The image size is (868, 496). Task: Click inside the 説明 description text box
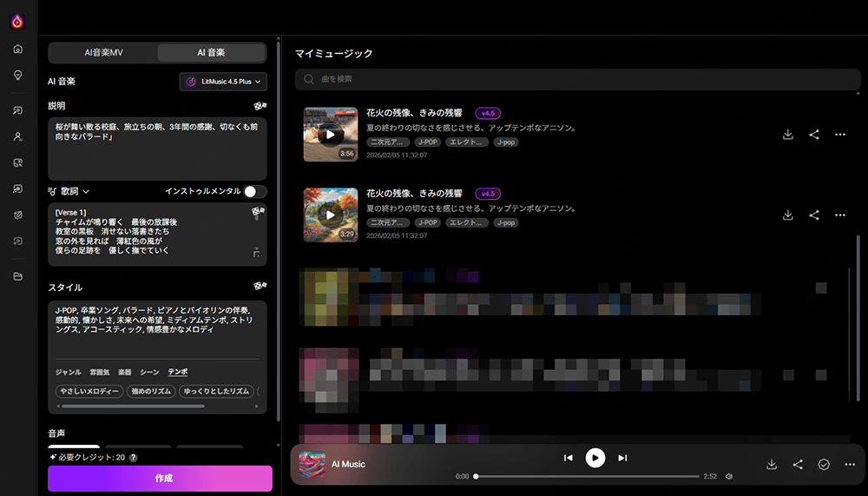pos(157,149)
